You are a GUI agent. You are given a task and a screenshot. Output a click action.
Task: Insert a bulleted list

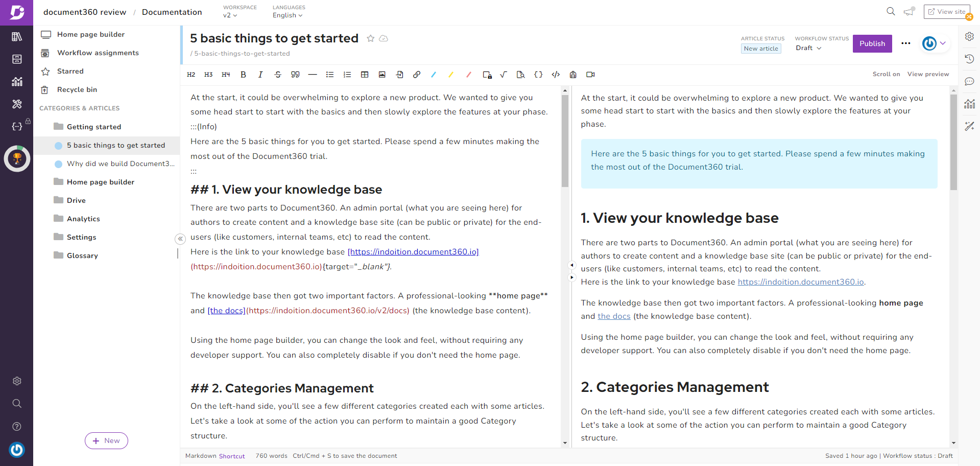[x=330, y=75]
